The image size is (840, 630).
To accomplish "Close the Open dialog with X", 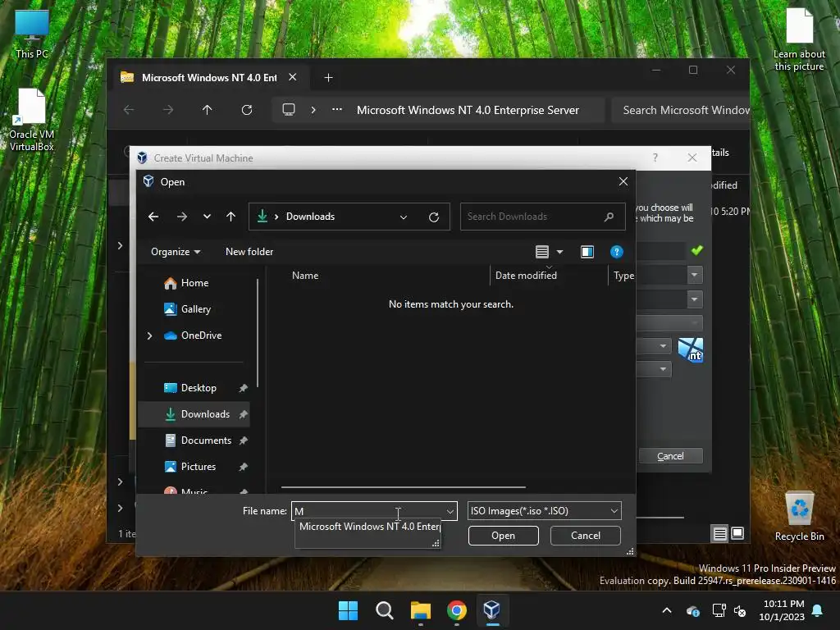I will (623, 181).
